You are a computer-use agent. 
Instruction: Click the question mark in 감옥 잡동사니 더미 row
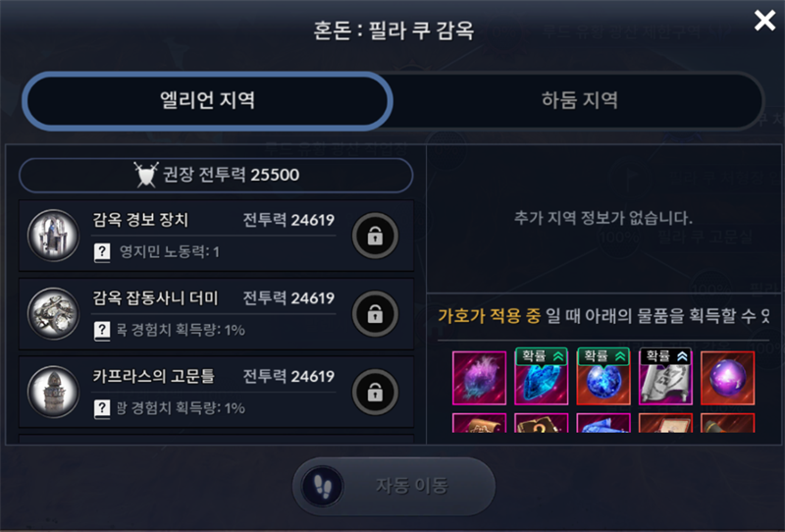tap(102, 330)
